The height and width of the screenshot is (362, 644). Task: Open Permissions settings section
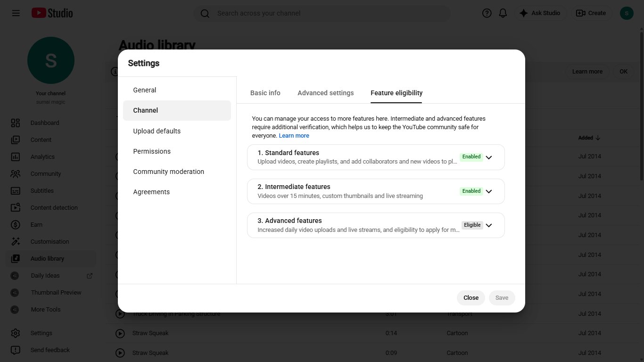click(x=177, y=151)
